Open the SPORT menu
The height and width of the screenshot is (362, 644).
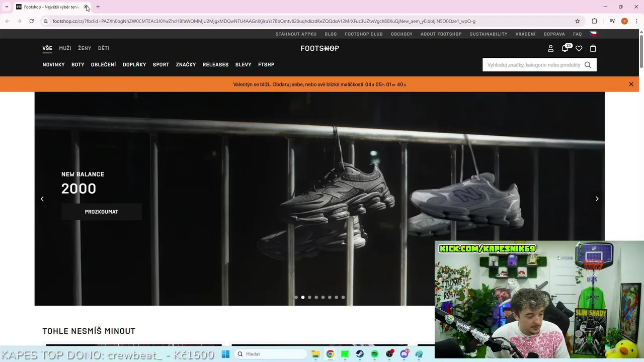point(161,64)
